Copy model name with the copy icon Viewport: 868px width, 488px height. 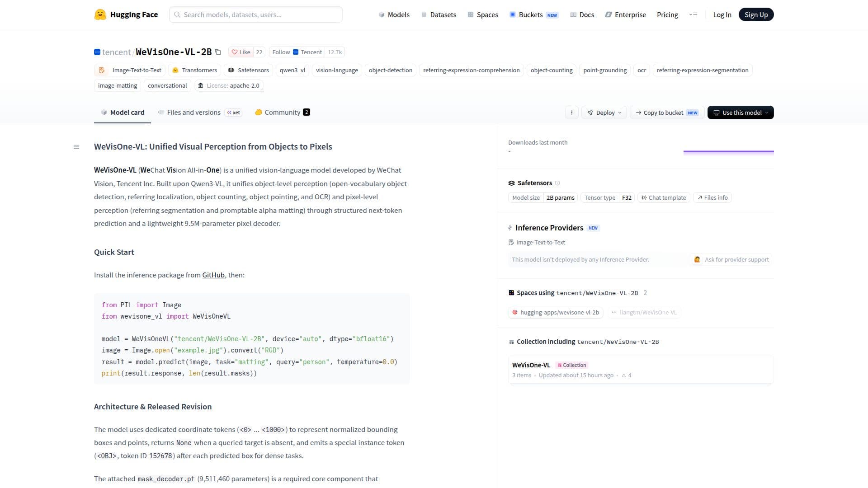[218, 52]
